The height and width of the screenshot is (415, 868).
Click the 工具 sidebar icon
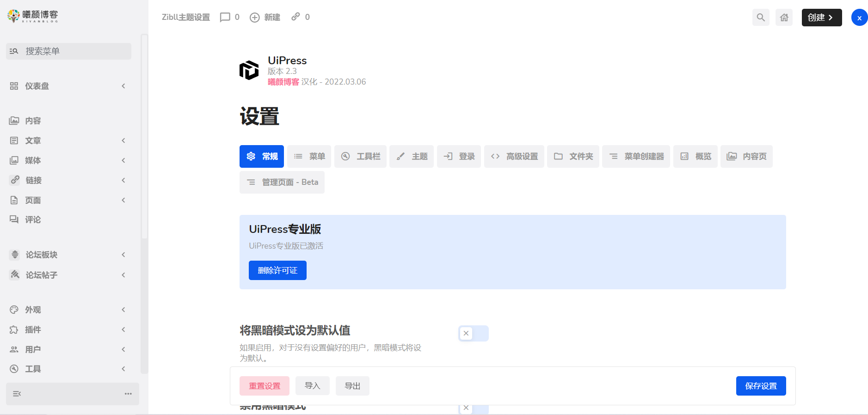14,369
